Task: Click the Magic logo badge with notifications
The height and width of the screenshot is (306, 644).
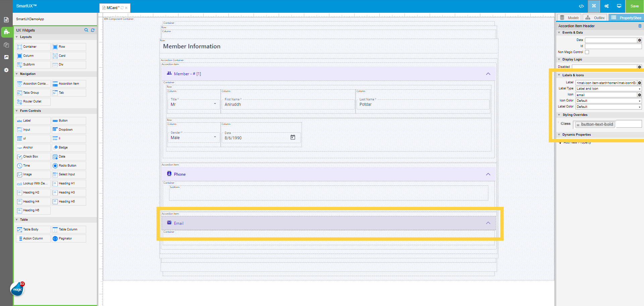Action: point(17,289)
